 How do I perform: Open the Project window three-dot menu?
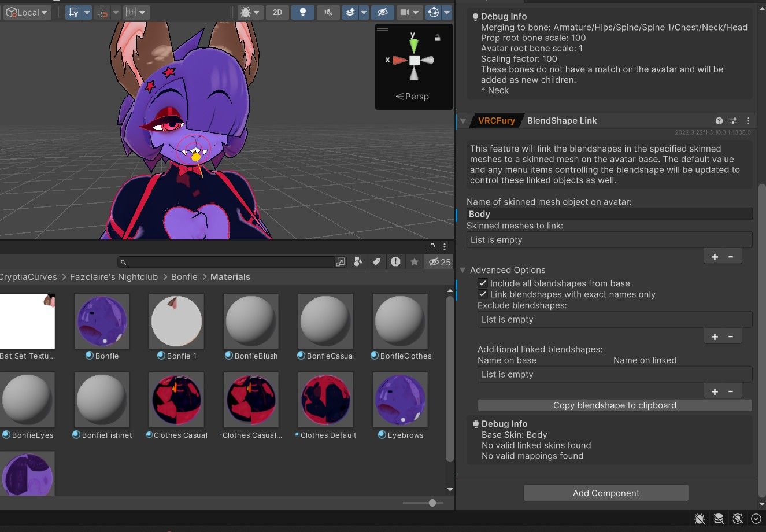click(x=444, y=247)
